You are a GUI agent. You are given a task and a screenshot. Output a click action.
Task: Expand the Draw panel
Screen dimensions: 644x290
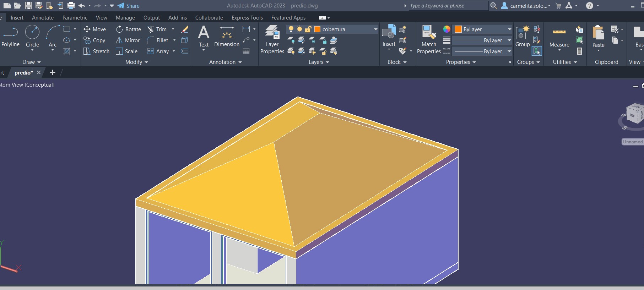point(32,62)
